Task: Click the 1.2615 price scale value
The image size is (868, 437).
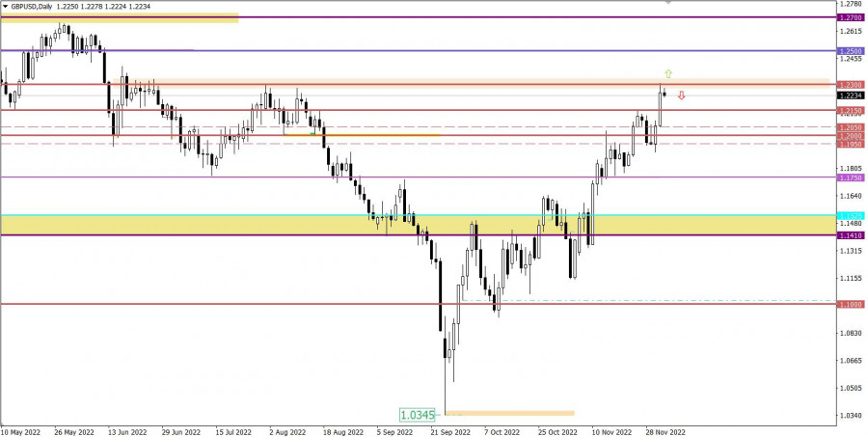Action: tap(850, 31)
